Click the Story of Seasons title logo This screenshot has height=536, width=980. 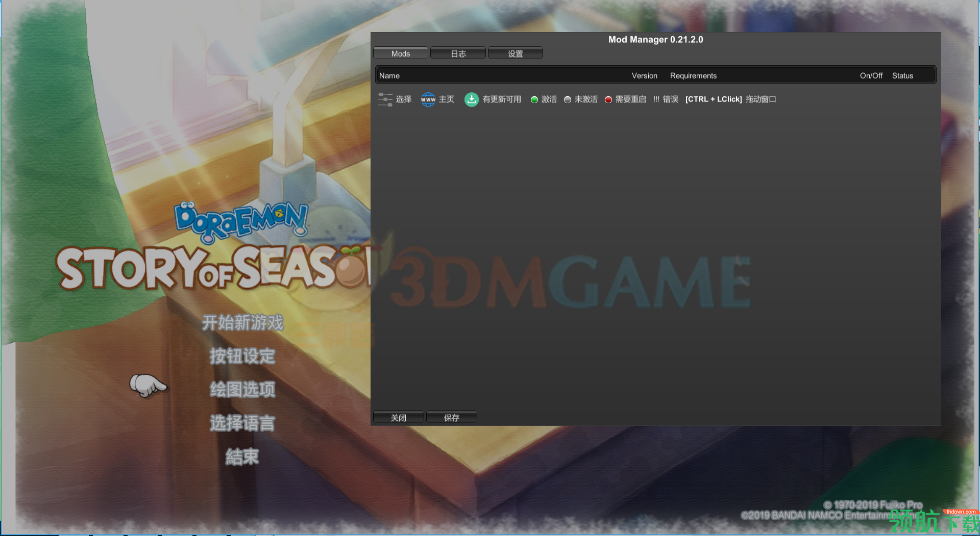coord(213,269)
